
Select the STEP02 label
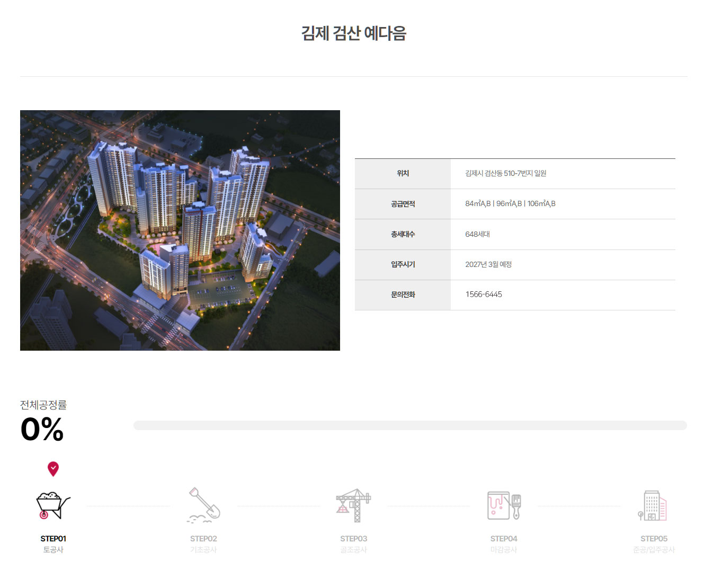tap(203, 539)
